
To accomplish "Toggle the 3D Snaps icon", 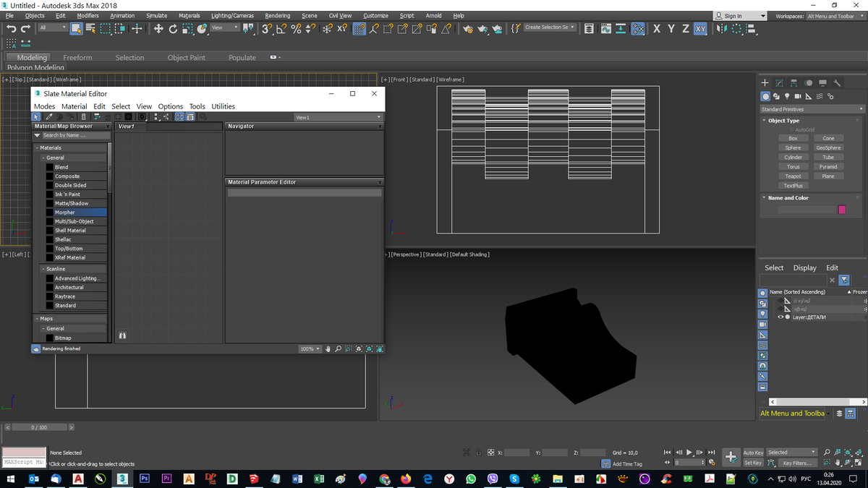I will click(x=267, y=28).
